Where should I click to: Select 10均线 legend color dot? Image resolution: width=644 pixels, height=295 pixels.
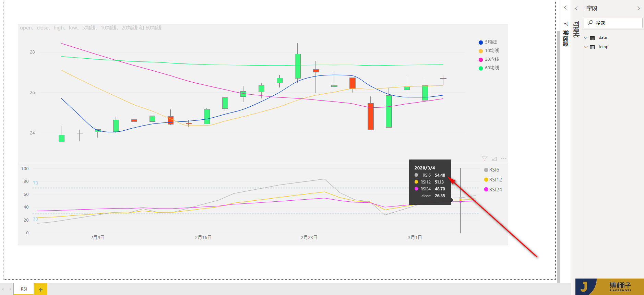(x=480, y=51)
